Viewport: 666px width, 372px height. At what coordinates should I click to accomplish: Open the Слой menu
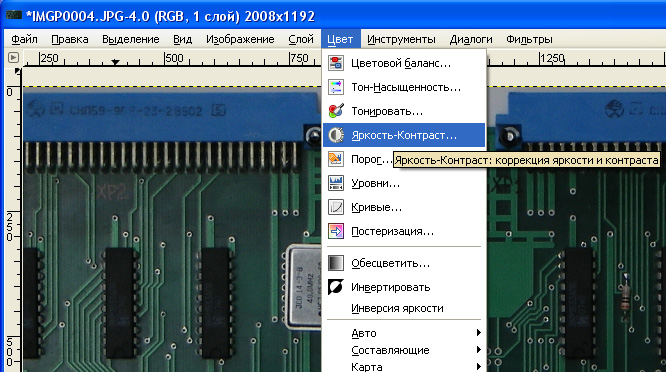[301, 39]
